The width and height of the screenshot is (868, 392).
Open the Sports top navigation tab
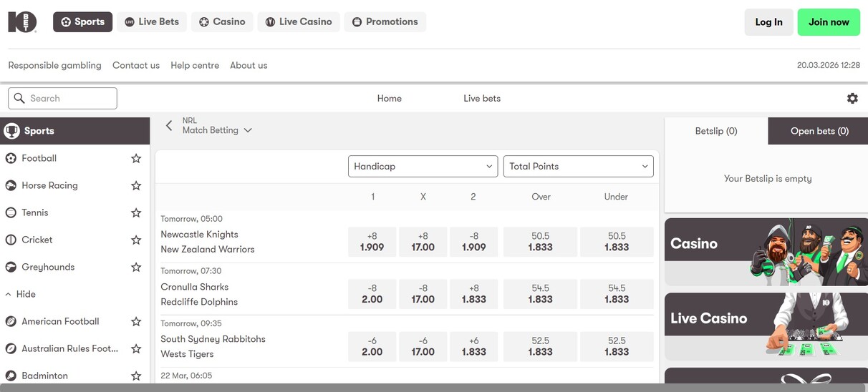point(83,21)
